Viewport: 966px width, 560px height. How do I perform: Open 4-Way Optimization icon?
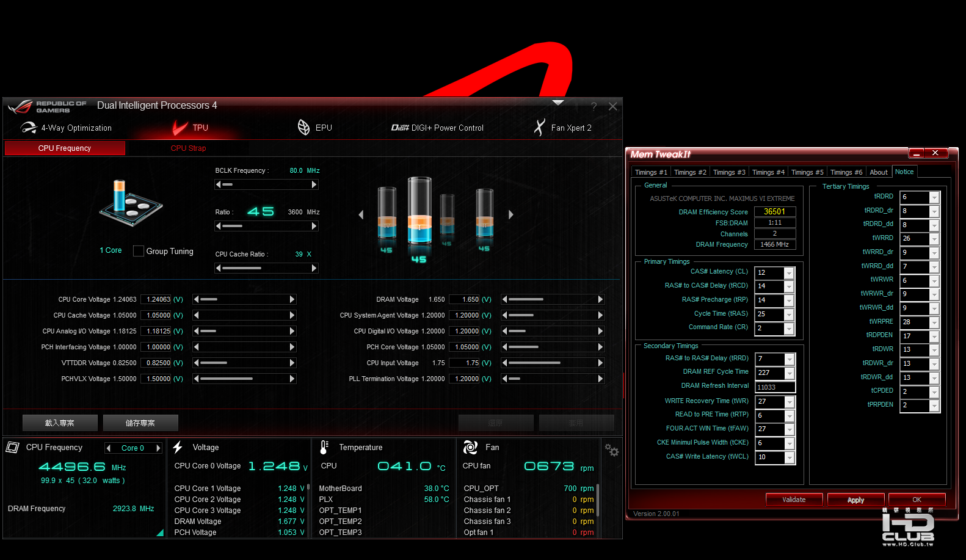[29, 128]
